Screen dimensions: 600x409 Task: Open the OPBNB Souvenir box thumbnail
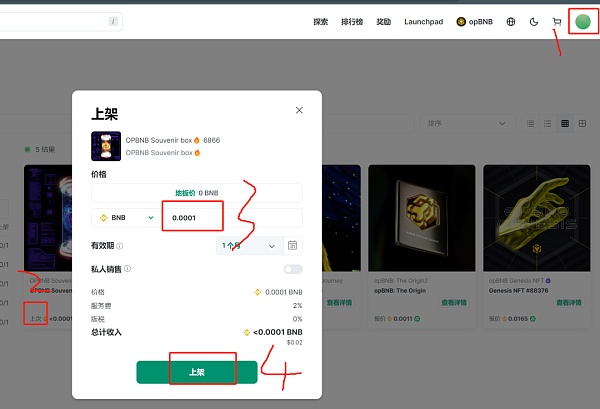point(106,146)
